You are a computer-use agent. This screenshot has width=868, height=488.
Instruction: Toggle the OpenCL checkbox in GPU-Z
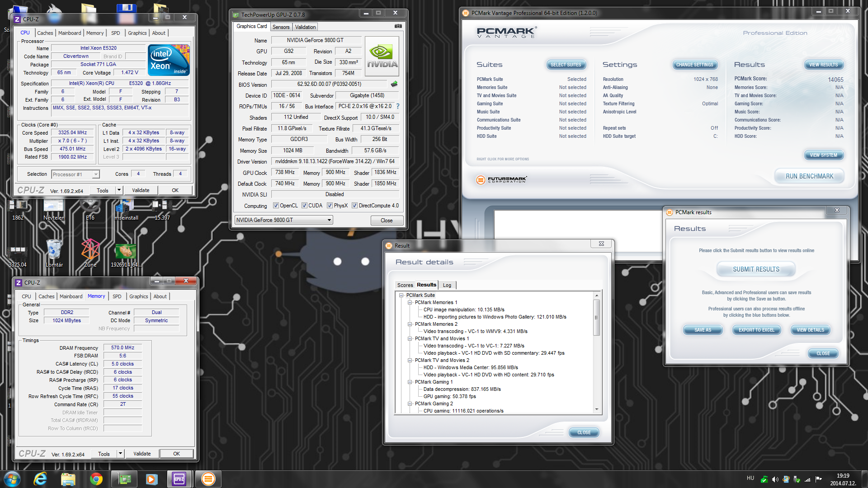pyautogui.click(x=276, y=206)
